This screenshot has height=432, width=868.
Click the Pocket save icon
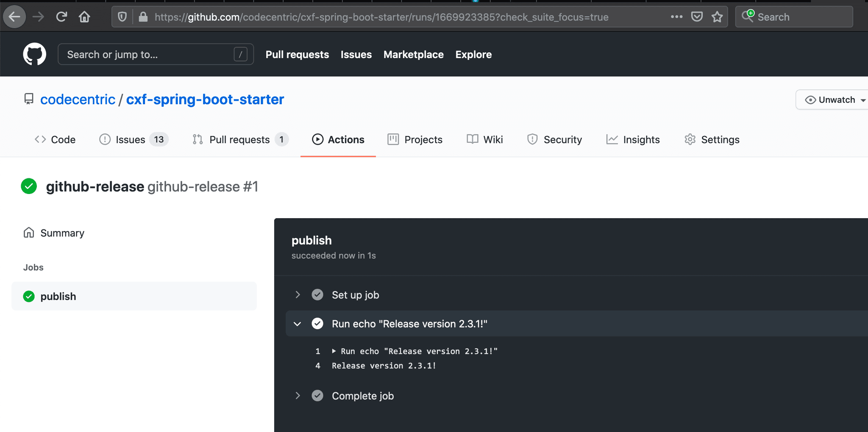(x=697, y=17)
